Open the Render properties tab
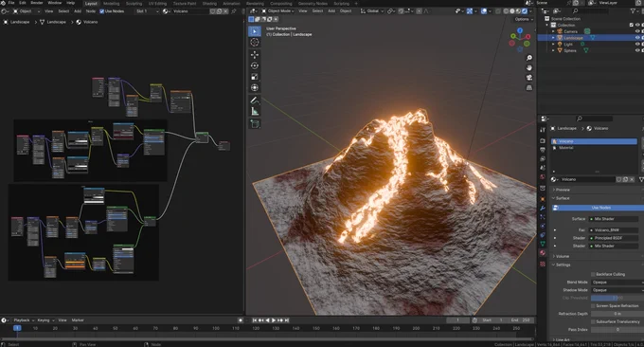The image size is (644, 347). click(x=543, y=140)
